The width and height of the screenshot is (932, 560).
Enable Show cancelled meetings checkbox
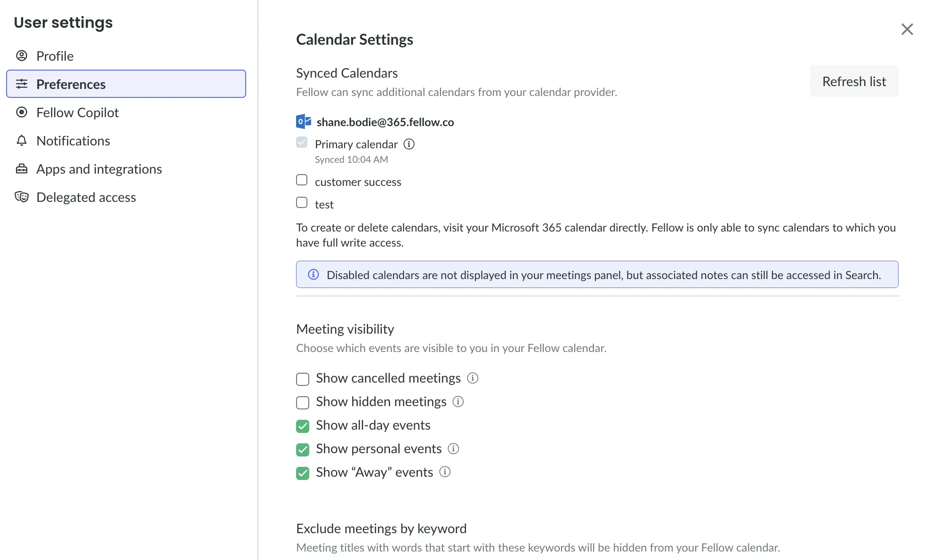pos(303,379)
